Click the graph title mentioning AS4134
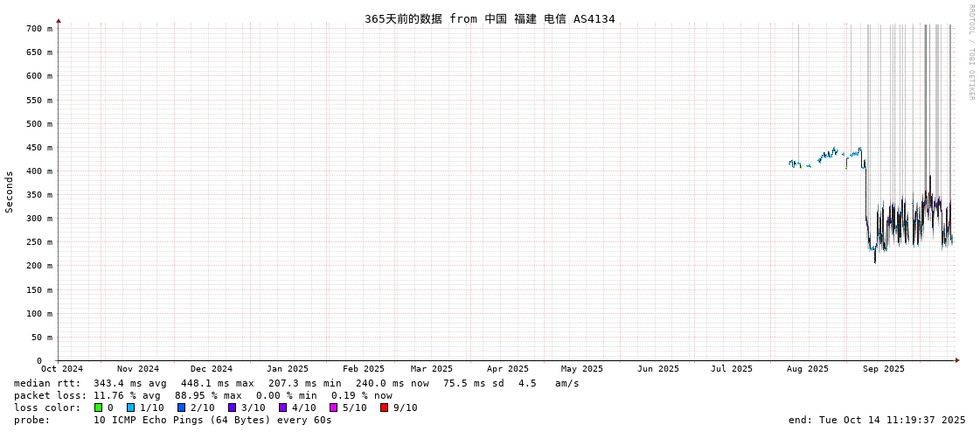 point(490,18)
